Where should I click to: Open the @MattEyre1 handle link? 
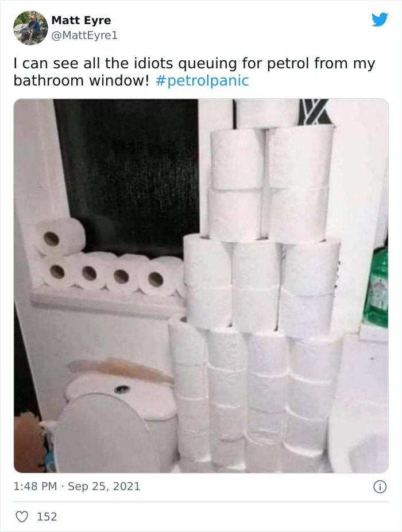(x=84, y=35)
